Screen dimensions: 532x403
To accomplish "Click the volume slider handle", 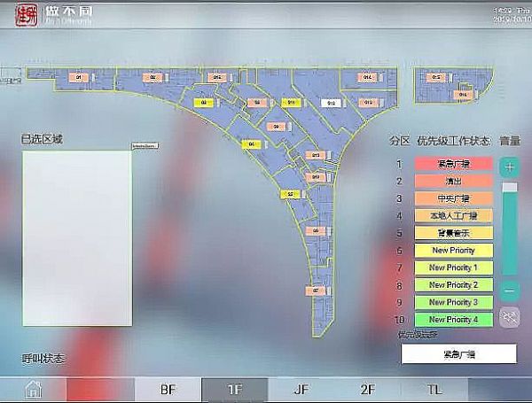I will click(510, 188).
